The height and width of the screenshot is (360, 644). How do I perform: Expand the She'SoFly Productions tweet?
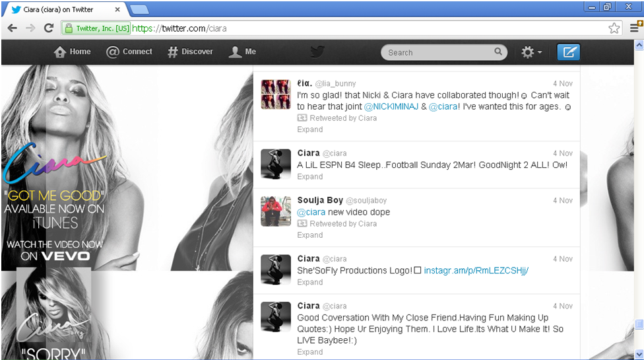(x=310, y=282)
